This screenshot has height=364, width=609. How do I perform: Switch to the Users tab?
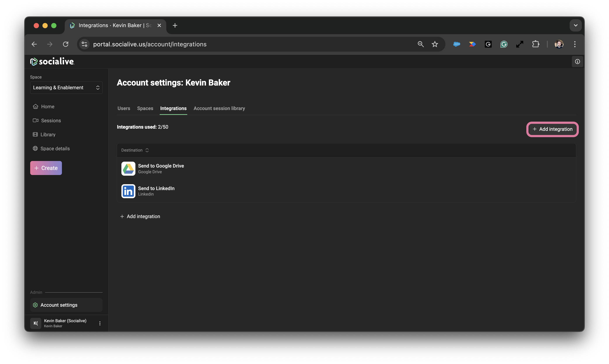(x=124, y=108)
